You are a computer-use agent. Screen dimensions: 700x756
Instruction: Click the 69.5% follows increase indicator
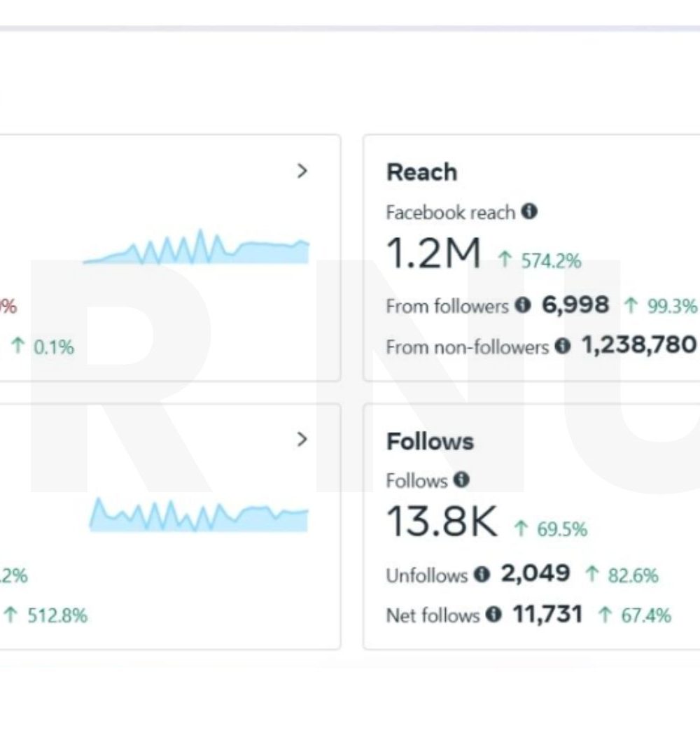(551, 529)
